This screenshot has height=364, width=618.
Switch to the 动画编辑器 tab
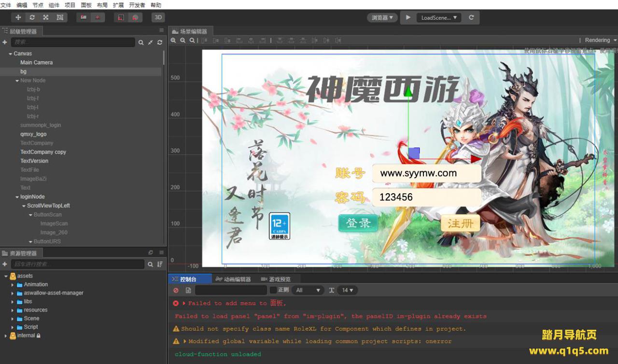click(x=233, y=279)
